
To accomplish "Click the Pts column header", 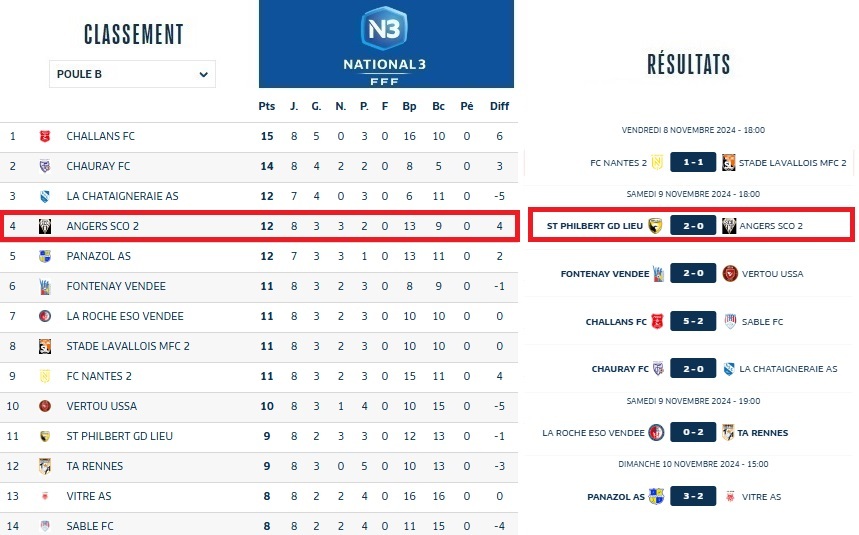I will [267, 106].
